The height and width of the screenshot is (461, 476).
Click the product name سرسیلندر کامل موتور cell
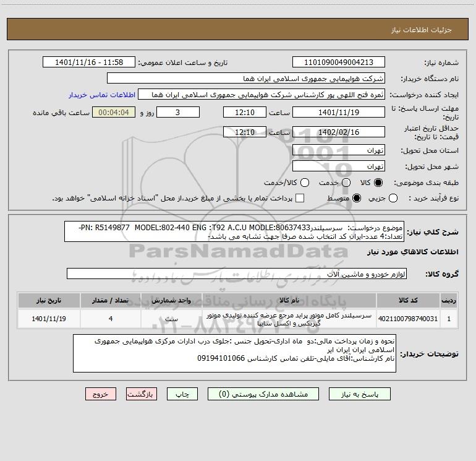click(289, 319)
